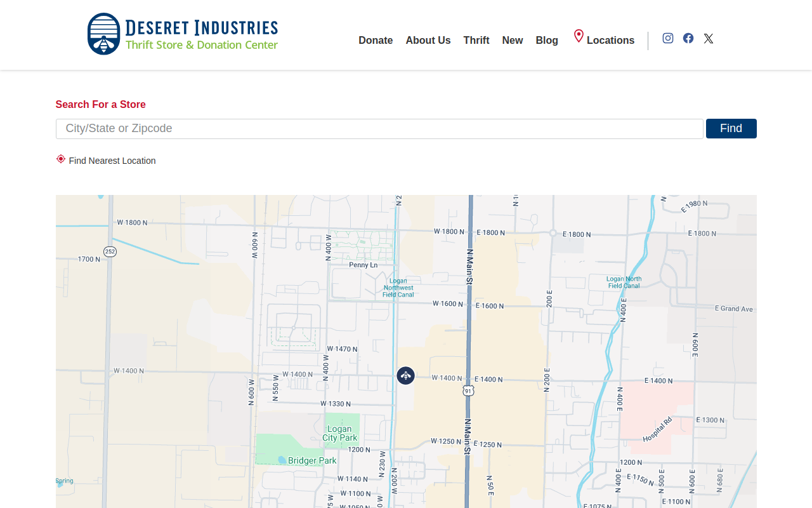The height and width of the screenshot is (508, 812).
Task: Click the Hospital Rd label on map
Action: click(x=657, y=431)
